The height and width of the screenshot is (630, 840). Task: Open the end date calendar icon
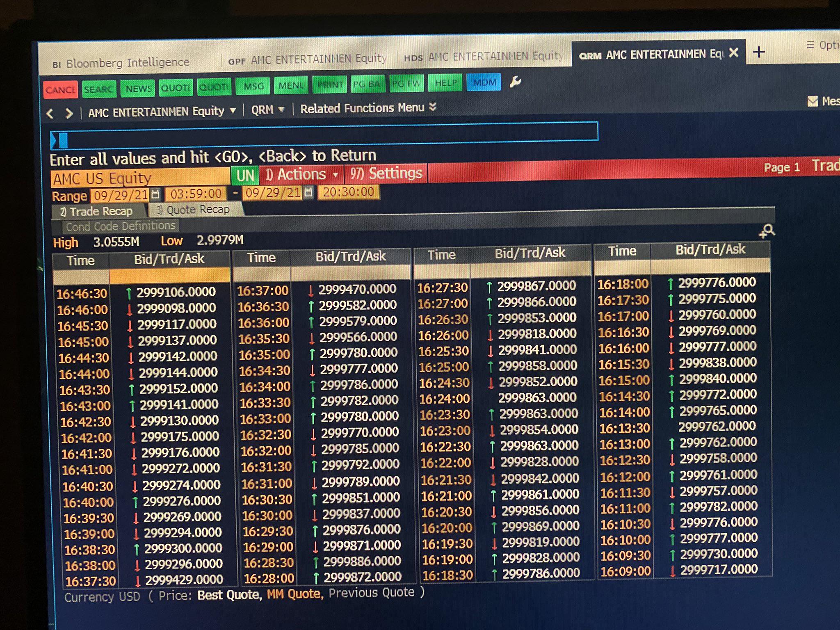[308, 192]
